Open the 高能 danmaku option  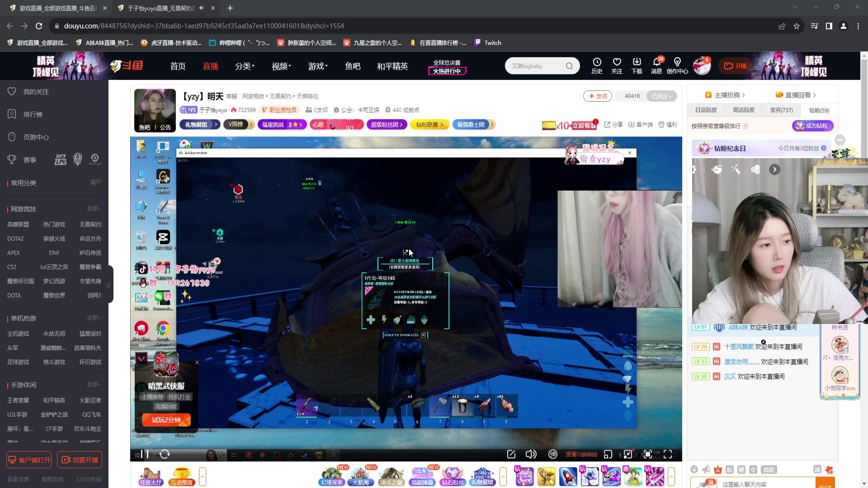pos(769,469)
